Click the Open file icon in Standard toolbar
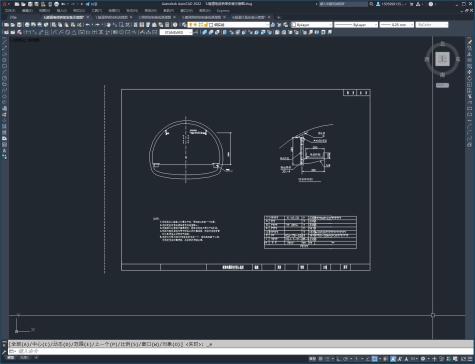 coord(13,25)
